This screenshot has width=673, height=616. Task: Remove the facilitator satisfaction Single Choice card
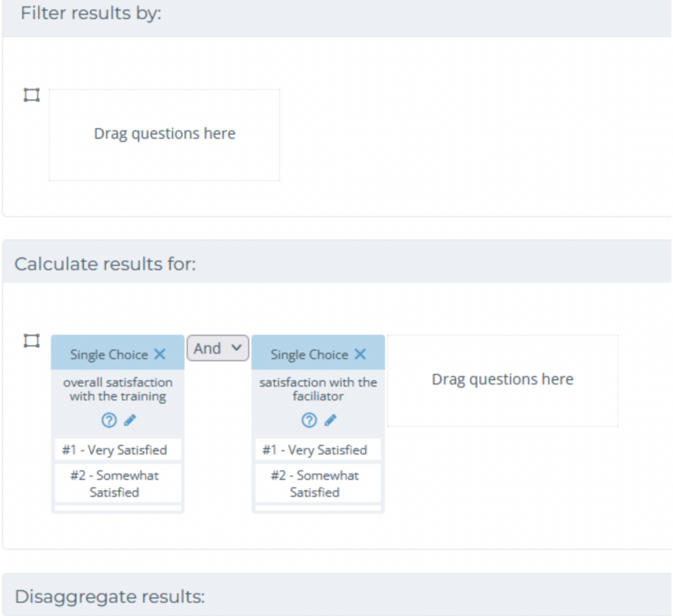point(360,355)
